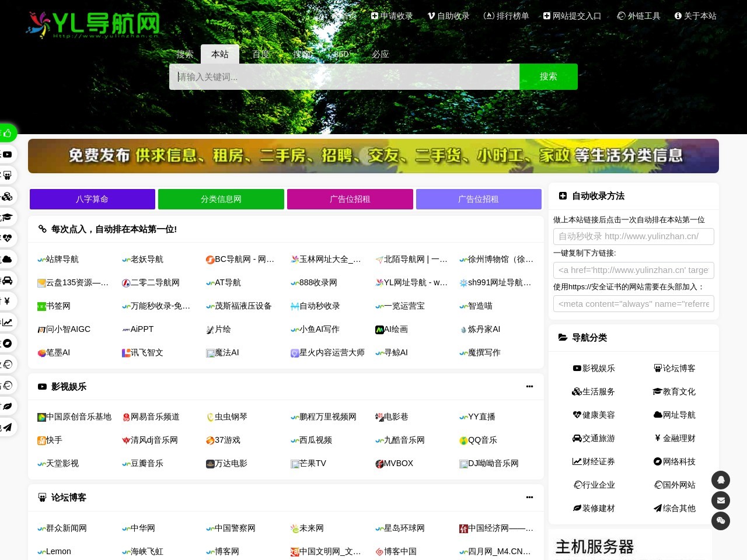
Task: Click the graduation cap 教育文化 icon
Action: tap(8, 217)
